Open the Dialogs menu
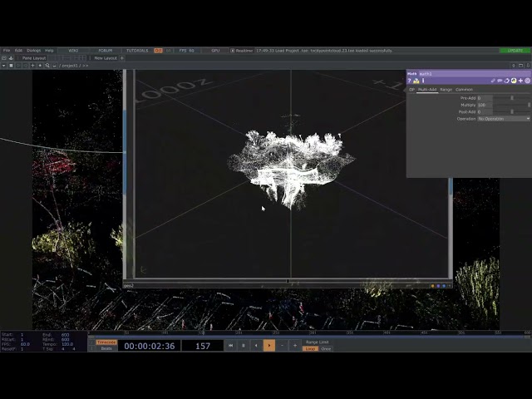Viewport: 532px width, 399px height. [33, 51]
